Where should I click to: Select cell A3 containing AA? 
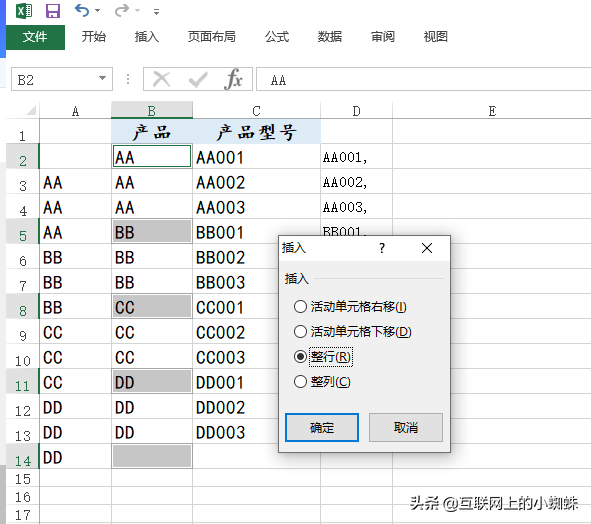click(75, 182)
